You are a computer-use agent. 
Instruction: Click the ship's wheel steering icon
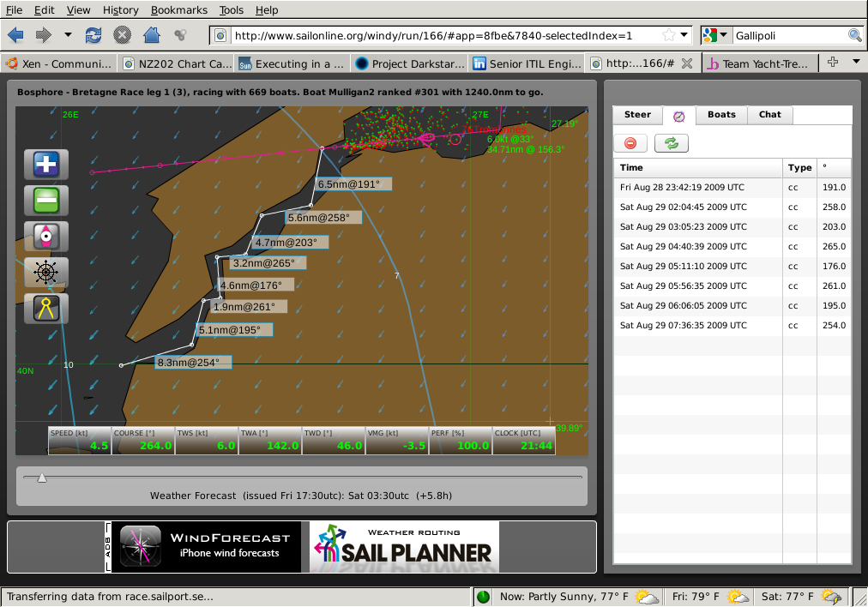point(46,273)
